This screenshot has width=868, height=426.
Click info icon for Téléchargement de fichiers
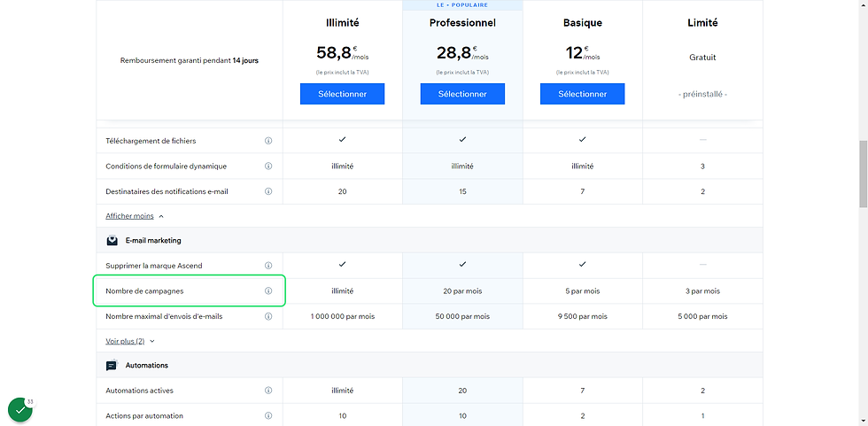coord(268,141)
